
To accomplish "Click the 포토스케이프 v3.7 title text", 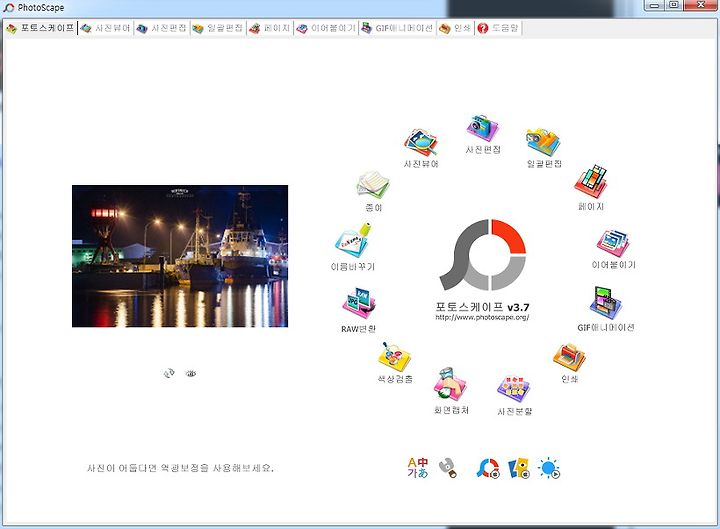I will [x=482, y=307].
